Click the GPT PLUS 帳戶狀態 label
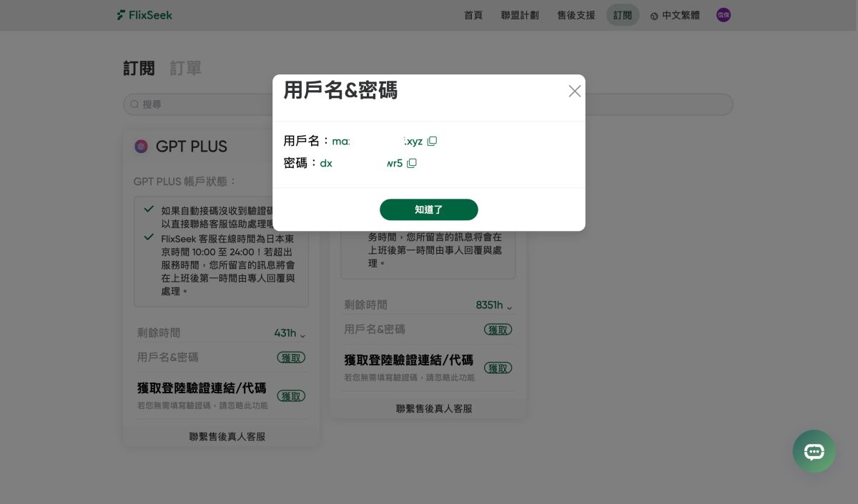This screenshot has width=858, height=504. tap(185, 182)
